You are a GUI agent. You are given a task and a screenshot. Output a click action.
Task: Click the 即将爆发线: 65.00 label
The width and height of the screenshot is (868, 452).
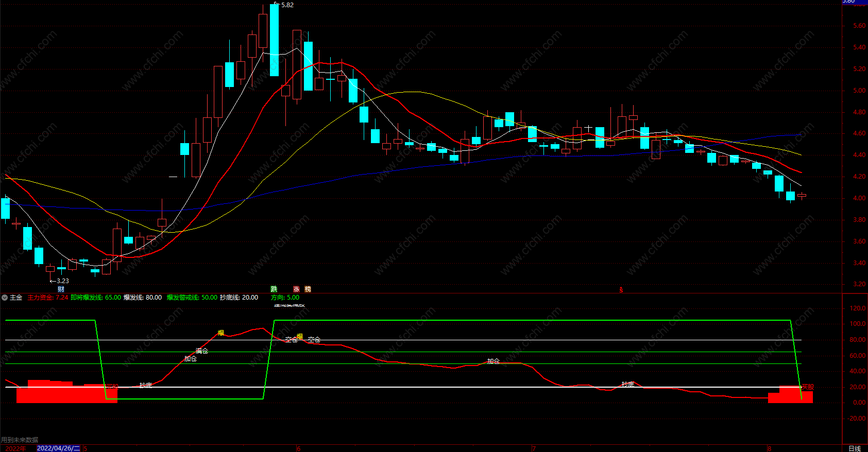click(96, 298)
